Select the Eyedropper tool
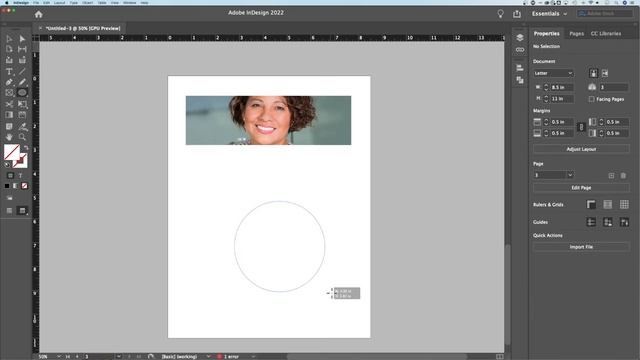640x360 pixels. tap(22, 127)
